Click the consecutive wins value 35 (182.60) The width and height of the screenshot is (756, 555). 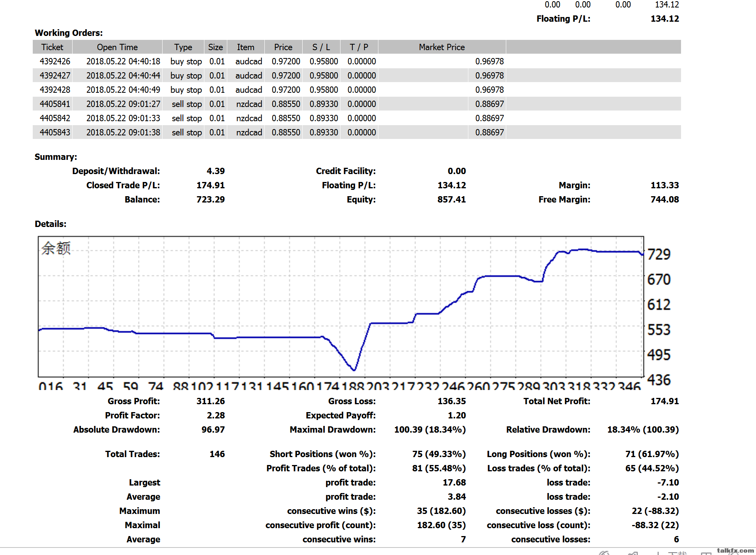[x=441, y=511]
